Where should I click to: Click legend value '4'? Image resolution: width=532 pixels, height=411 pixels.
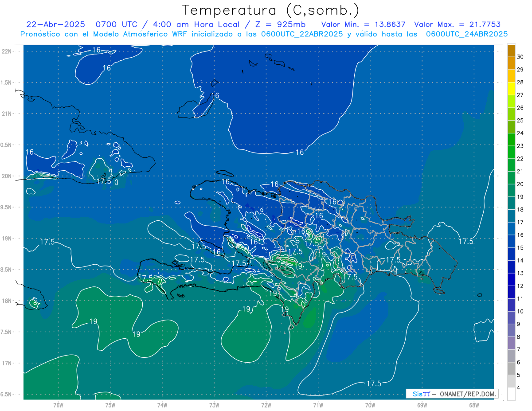coord(519,388)
